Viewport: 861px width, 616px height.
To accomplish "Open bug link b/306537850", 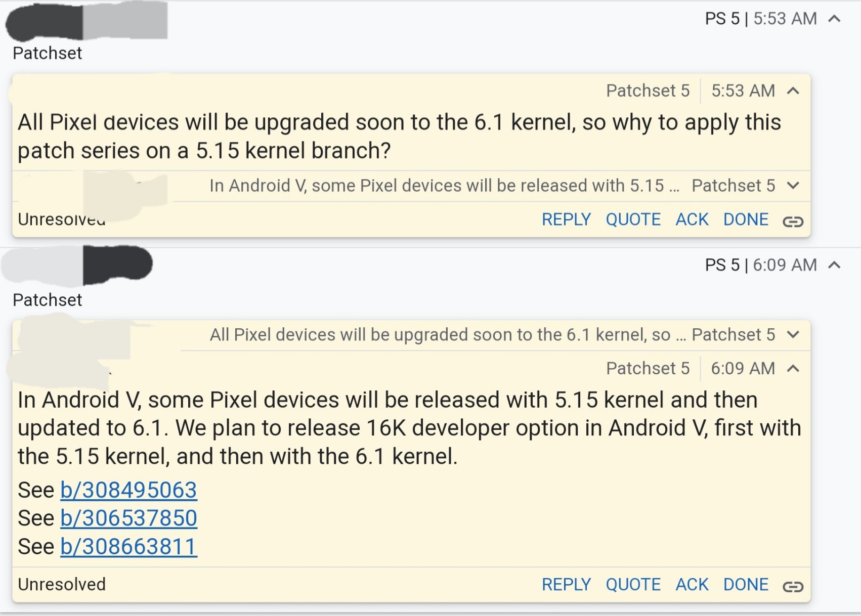I will pyautogui.click(x=128, y=518).
